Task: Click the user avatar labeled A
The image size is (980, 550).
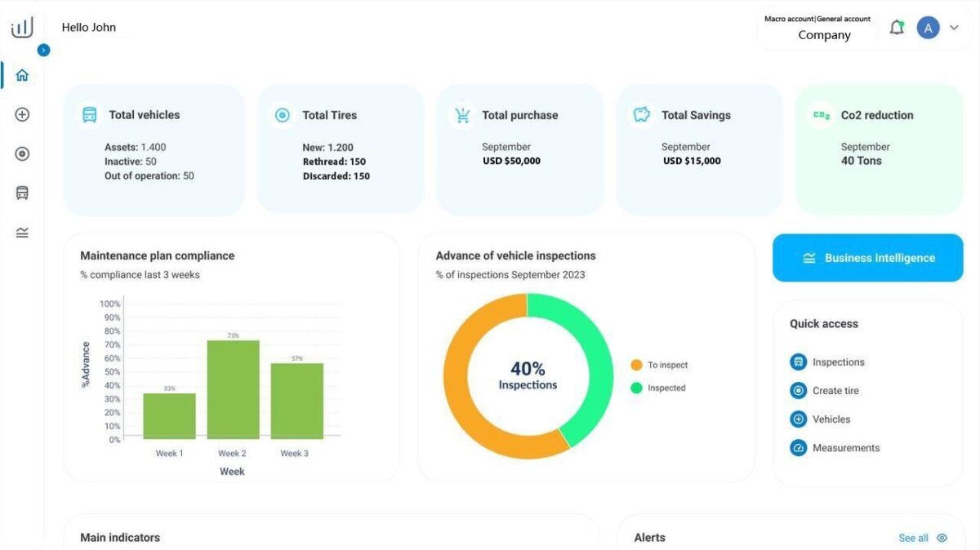Action: coord(928,28)
